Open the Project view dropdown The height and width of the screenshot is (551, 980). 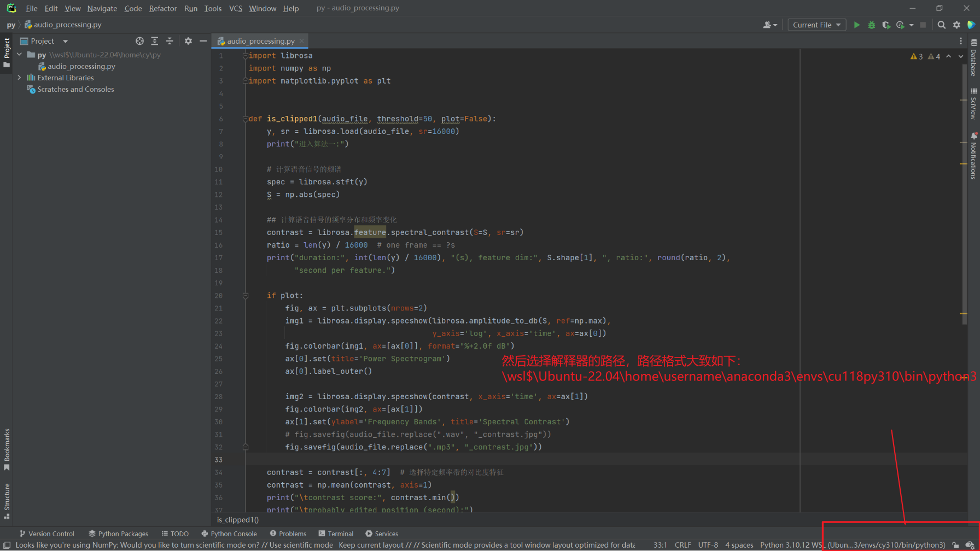tap(65, 41)
